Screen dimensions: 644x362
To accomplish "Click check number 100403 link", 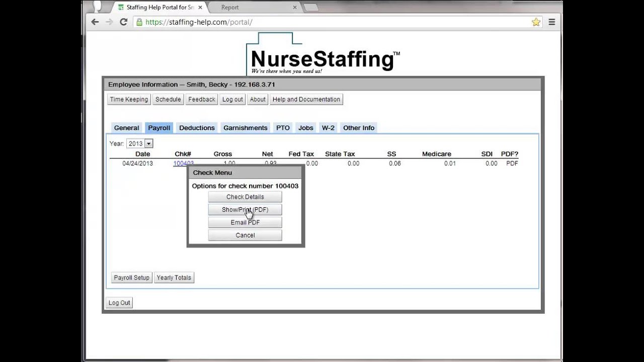I will pos(183,163).
